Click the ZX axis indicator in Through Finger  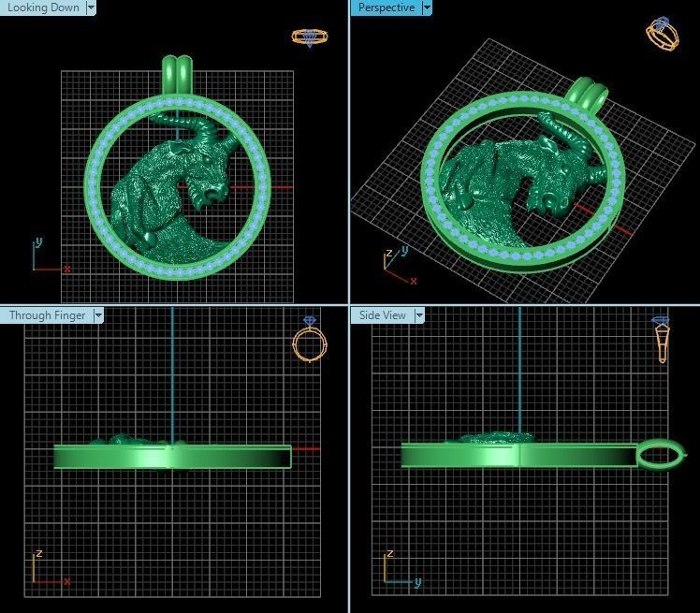51,568
